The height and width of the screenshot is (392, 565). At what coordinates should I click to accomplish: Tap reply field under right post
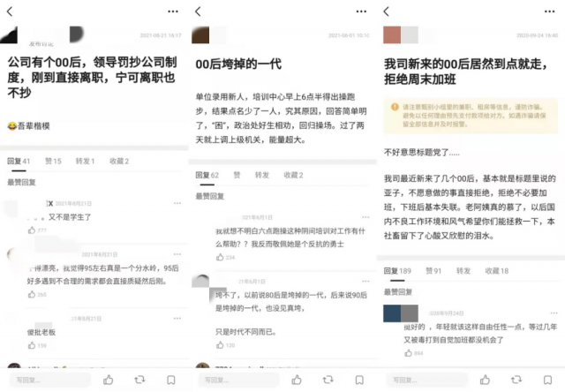point(426,381)
